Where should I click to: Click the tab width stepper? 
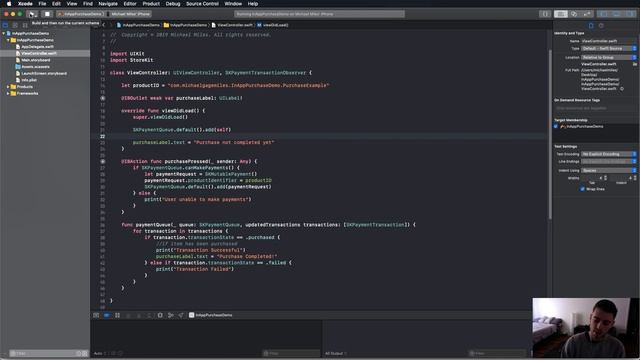pyautogui.click(x=605, y=178)
